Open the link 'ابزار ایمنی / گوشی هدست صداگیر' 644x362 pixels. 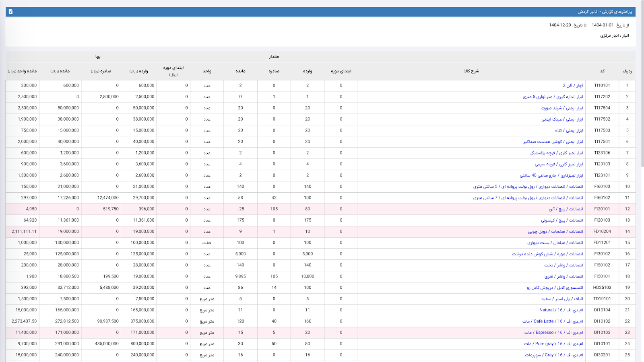click(x=553, y=142)
